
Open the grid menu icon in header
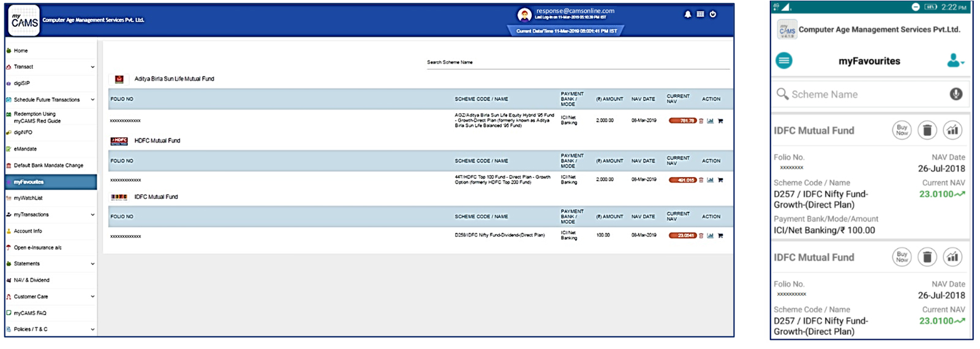(700, 14)
